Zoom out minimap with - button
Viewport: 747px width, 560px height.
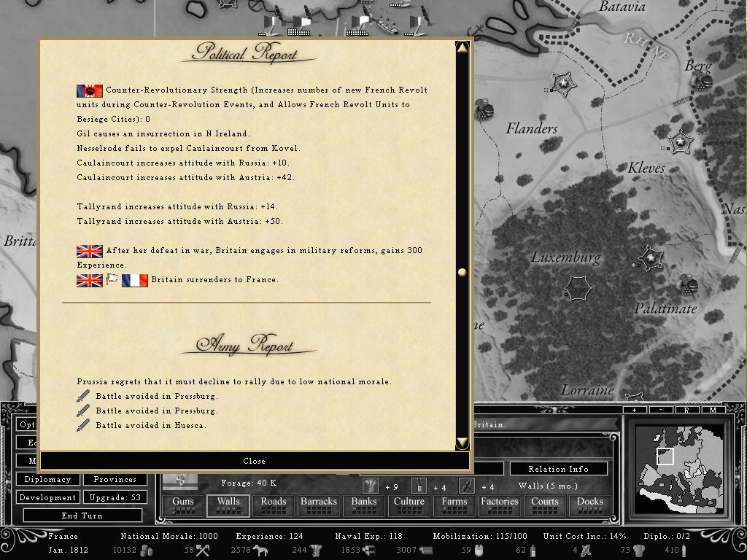[x=660, y=410]
